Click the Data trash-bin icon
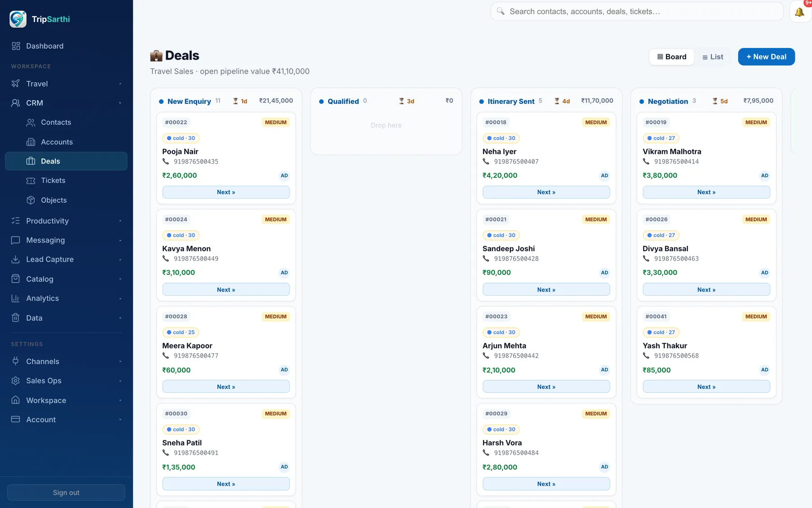The height and width of the screenshot is (508, 812). [x=16, y=318]
